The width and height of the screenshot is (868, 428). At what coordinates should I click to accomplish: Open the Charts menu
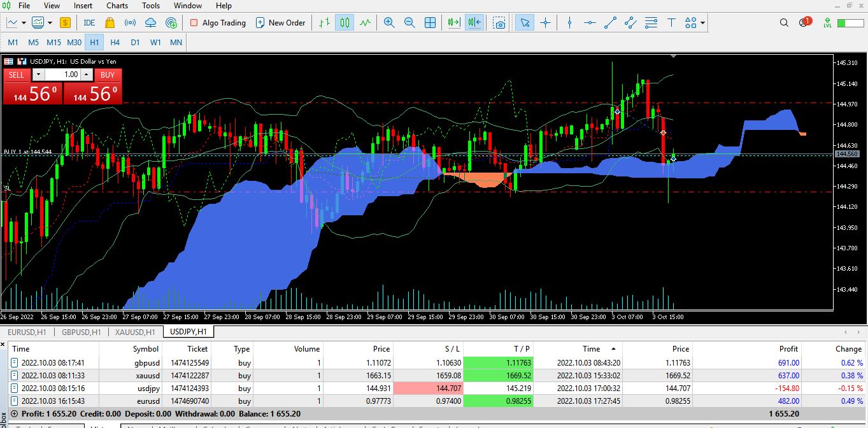117,6
